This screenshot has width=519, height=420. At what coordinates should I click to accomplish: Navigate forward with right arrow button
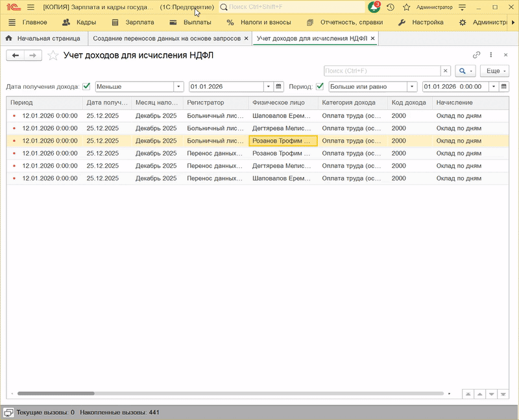pyautogui.click(x=33, y=55)
